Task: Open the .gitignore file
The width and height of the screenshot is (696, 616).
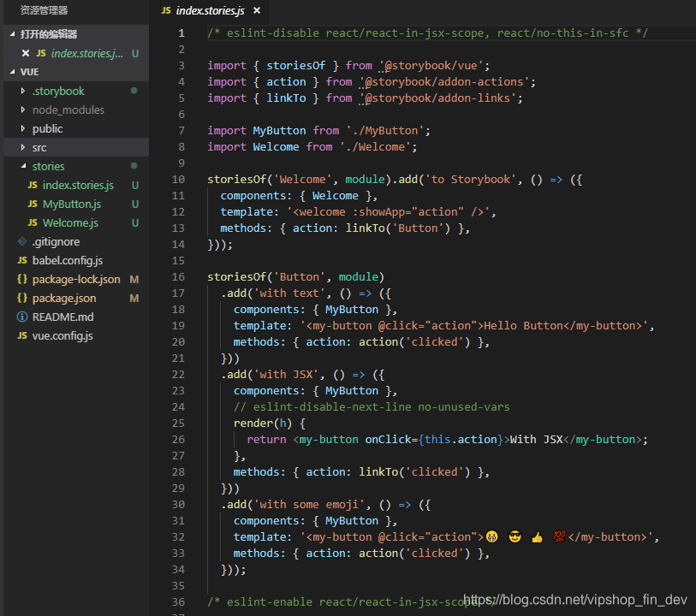Action: coord(56,242)
